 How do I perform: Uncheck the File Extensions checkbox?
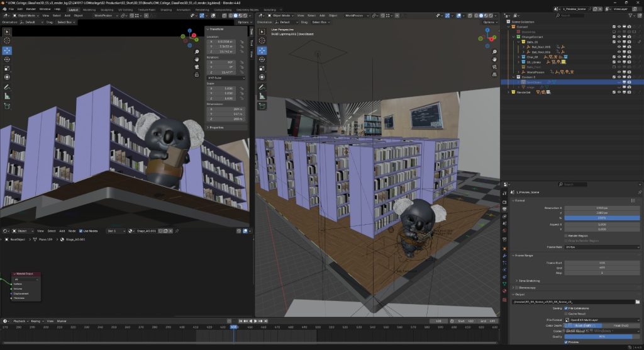566,308
